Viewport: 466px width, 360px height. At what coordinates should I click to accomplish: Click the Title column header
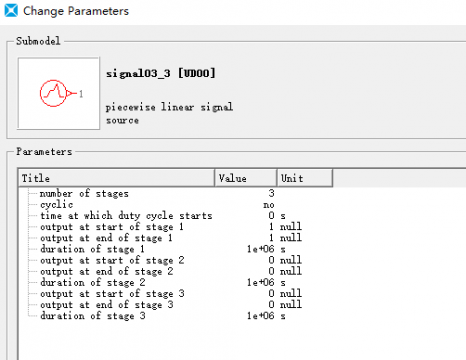tap(116, 178)
